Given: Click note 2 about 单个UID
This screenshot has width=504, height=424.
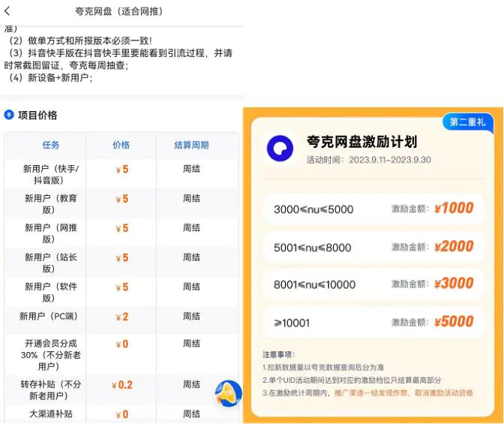Looking at the screenshot, I should tap(352, 380).
